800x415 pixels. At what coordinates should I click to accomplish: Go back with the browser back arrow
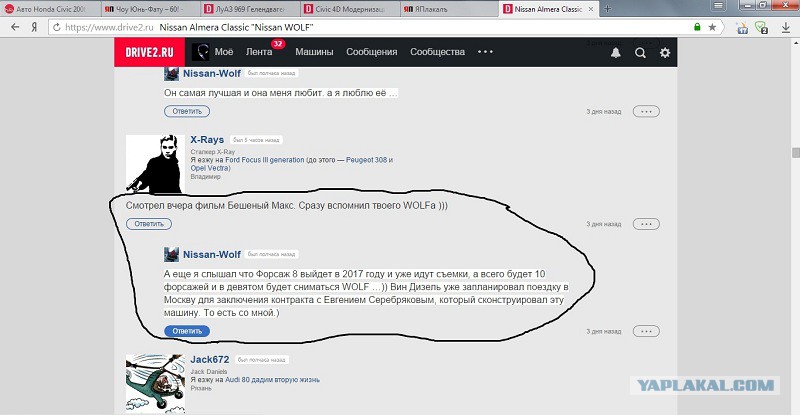[15, 27]
